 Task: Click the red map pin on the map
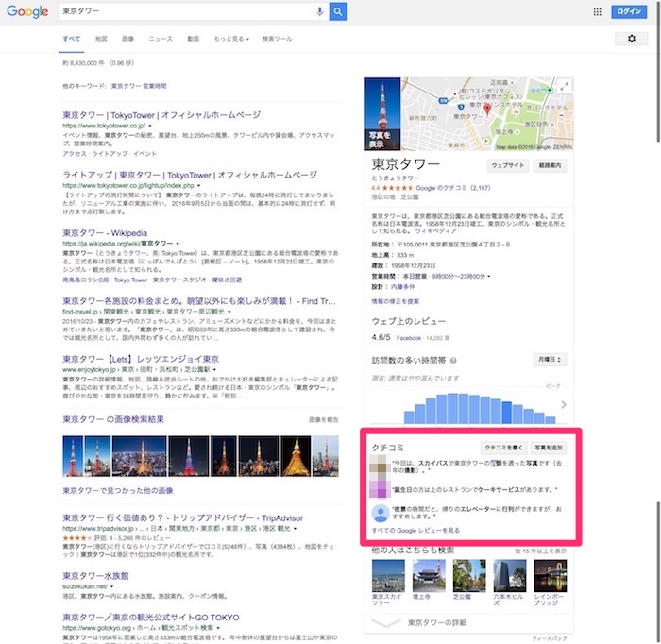487,110
